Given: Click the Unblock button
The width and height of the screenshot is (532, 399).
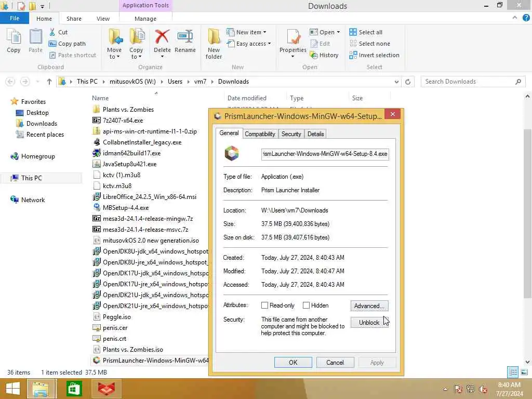Looking at the screenshot, I should click(369, 322).
